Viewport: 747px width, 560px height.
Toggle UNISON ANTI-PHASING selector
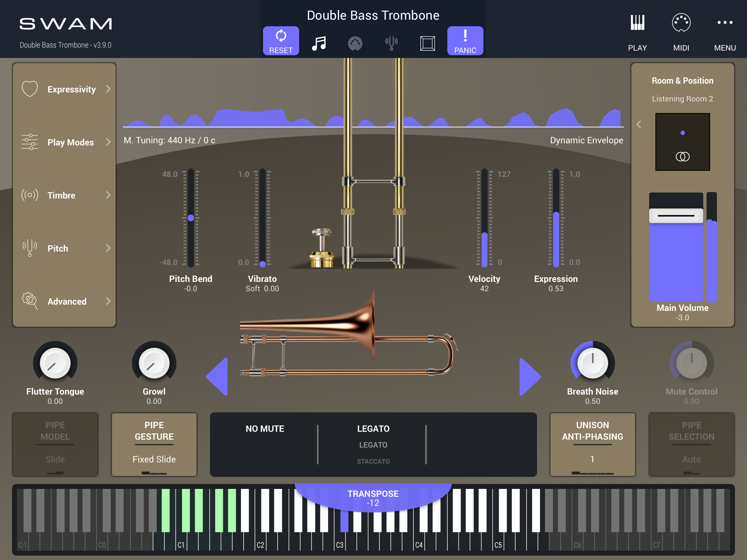(592, 445)
